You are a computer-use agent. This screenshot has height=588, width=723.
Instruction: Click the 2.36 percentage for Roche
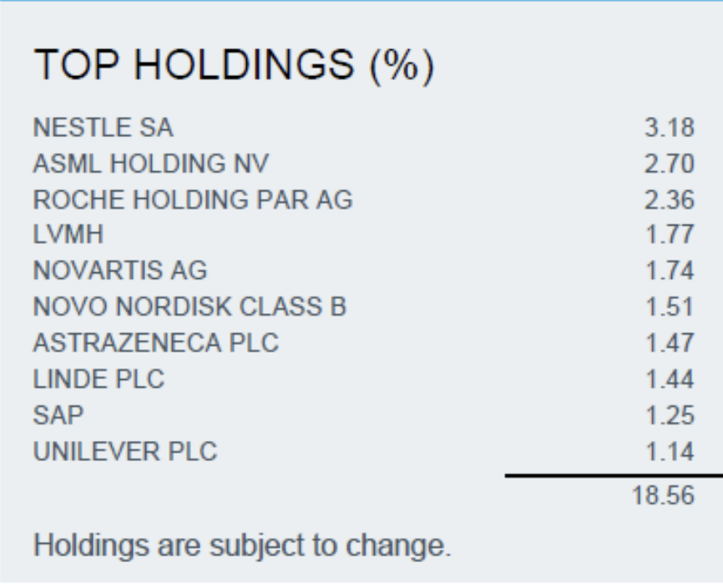(670, 200)
